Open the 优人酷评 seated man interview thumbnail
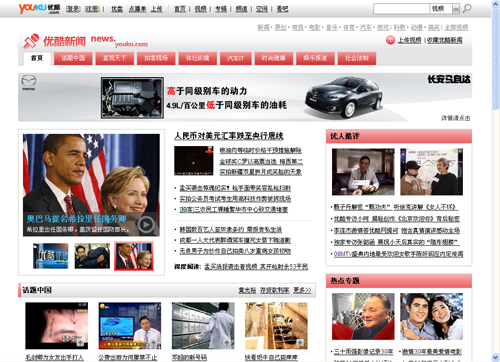Screen dimensions: 500x362 tap(363, 172)
